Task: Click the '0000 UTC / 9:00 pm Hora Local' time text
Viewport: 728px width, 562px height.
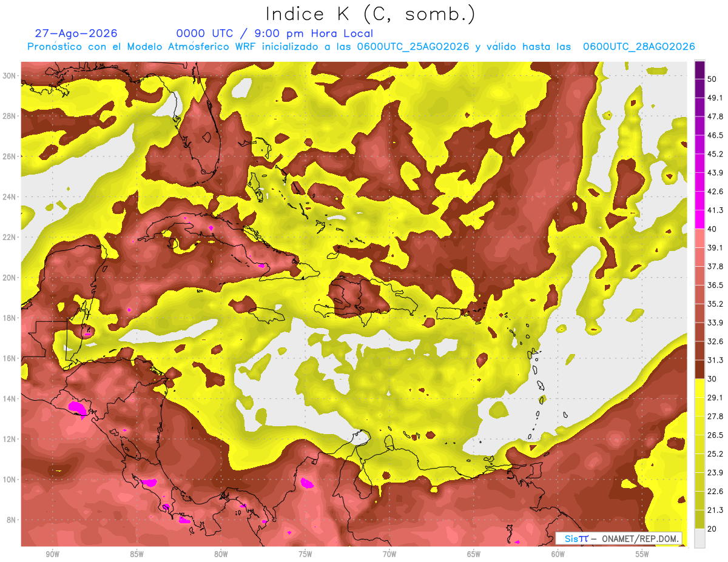Action: (x=275, y=33)
